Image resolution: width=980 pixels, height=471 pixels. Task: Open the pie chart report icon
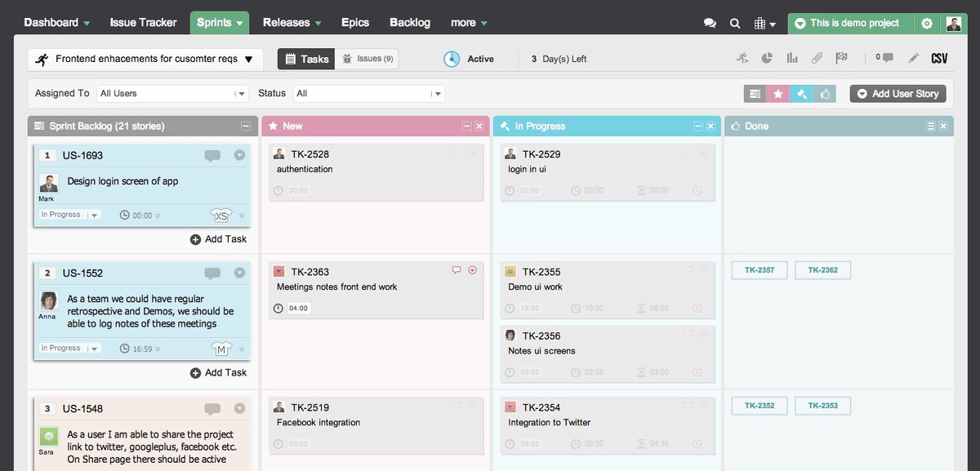click(767, 58)
